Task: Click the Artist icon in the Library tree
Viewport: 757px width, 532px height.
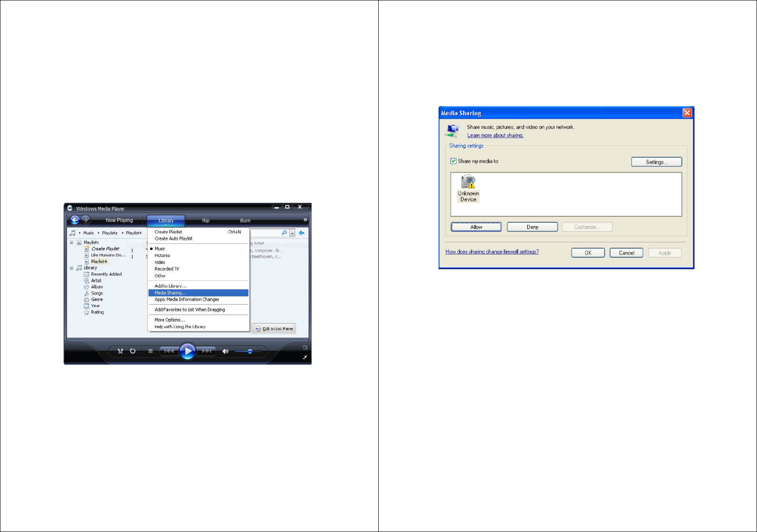Action: [86, 281]
